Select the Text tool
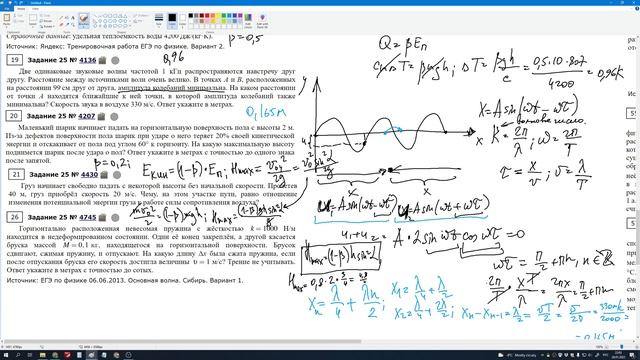The image size is (640, 360). (73, 18)
